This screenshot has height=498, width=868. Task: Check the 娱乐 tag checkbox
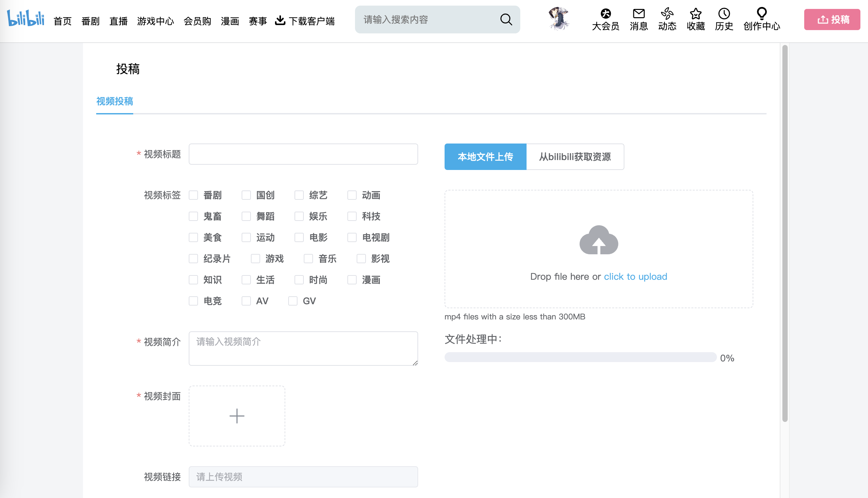299,216
